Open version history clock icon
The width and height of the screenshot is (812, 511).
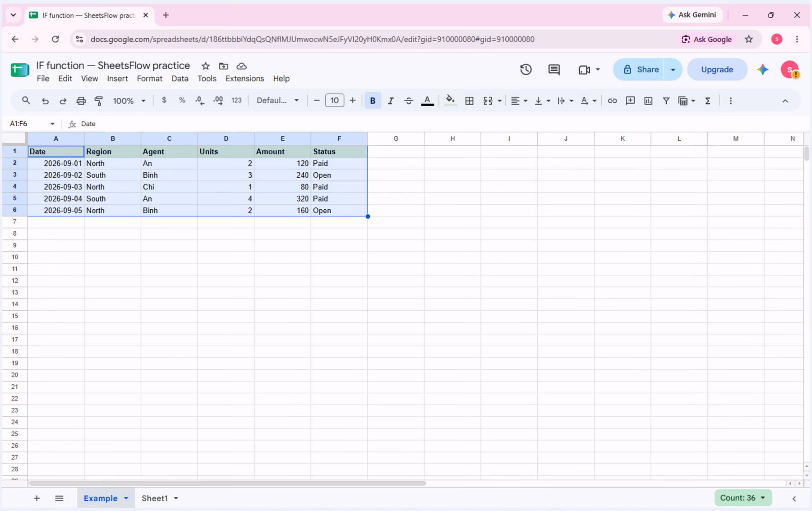(526, 69)
